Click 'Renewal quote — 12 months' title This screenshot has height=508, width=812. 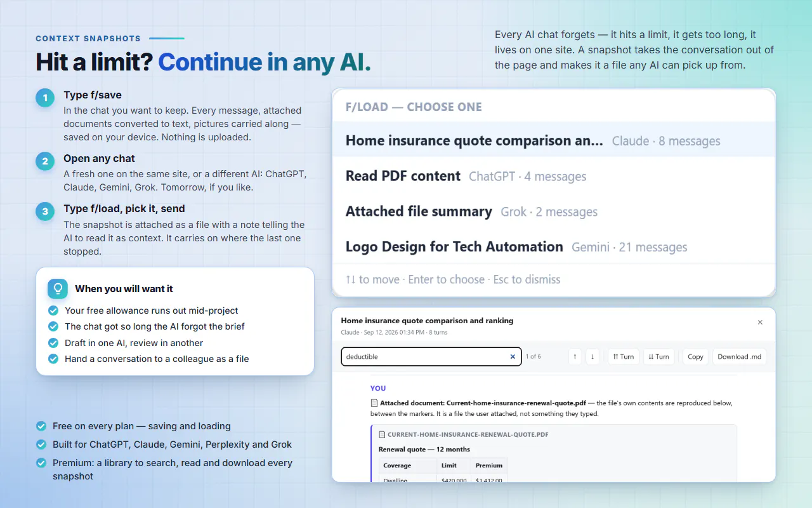click(424, 450)
